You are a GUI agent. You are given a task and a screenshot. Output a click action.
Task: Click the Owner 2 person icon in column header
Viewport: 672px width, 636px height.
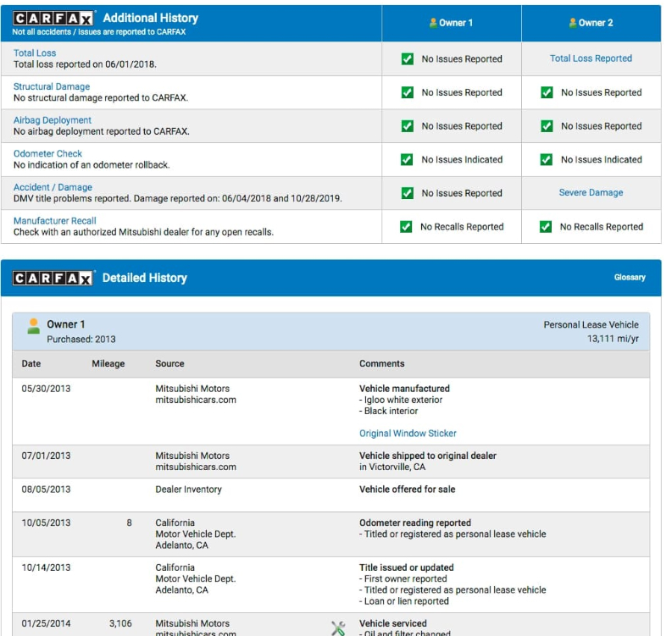573,23
